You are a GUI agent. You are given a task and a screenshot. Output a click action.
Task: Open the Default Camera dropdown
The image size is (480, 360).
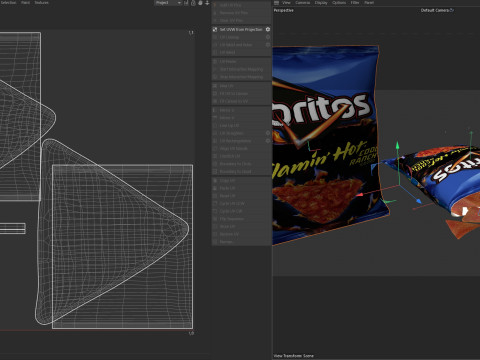click(x=437, y=10)
